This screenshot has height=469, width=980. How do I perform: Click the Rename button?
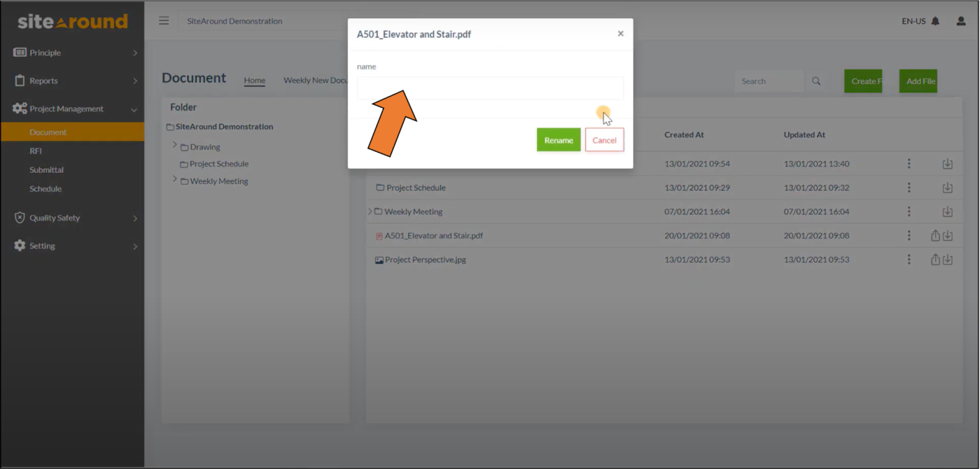click(558, 140)
